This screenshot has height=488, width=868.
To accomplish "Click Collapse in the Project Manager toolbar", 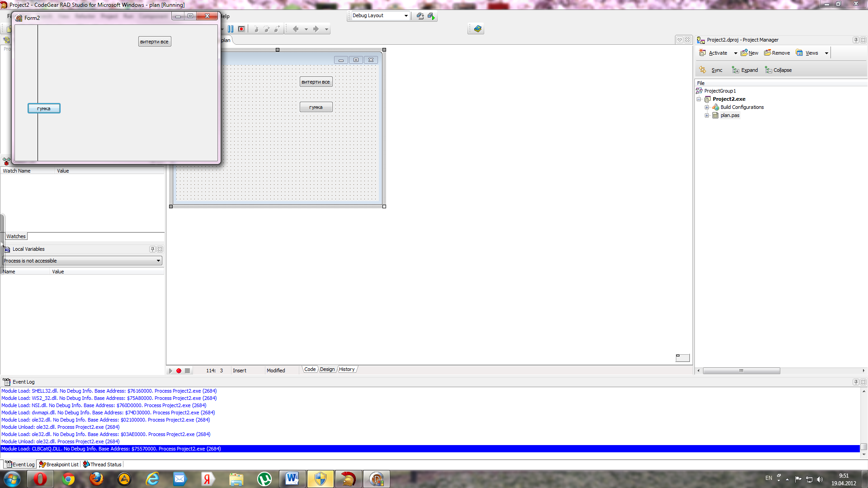I will [778, 70].
